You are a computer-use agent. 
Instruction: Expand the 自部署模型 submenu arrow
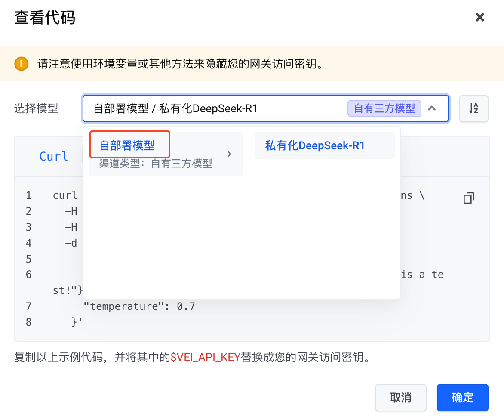click(230, 154)
